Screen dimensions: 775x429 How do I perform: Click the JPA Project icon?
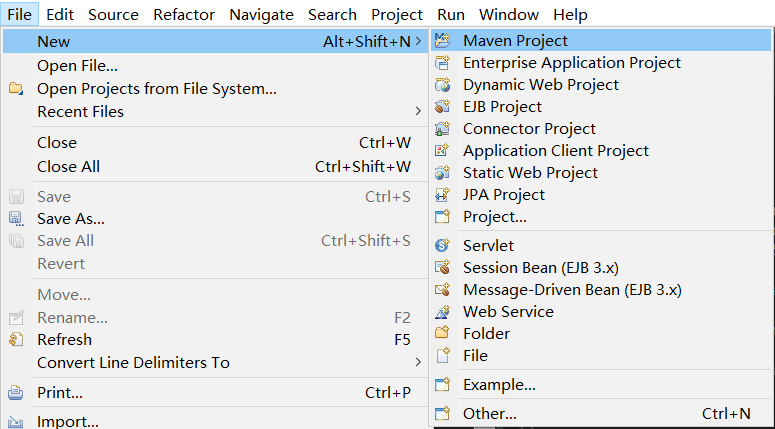(x=443, y=195)
